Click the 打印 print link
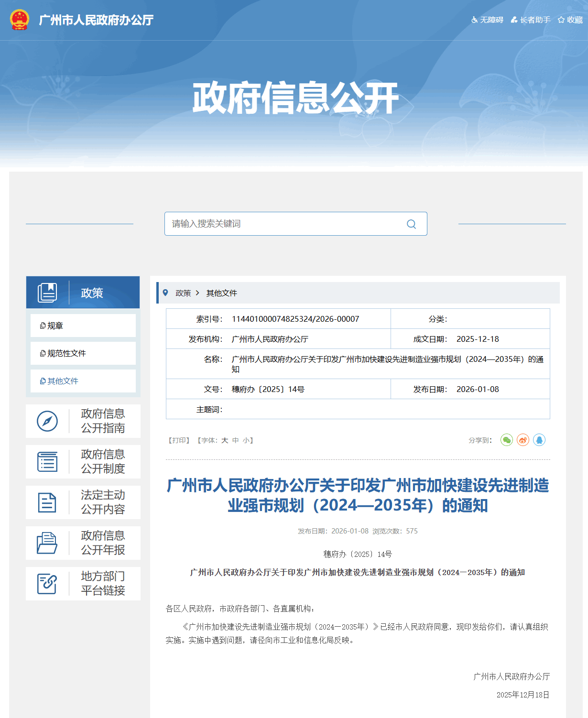Viewport: 588px width, 718px height. click(x=179, y=440)
